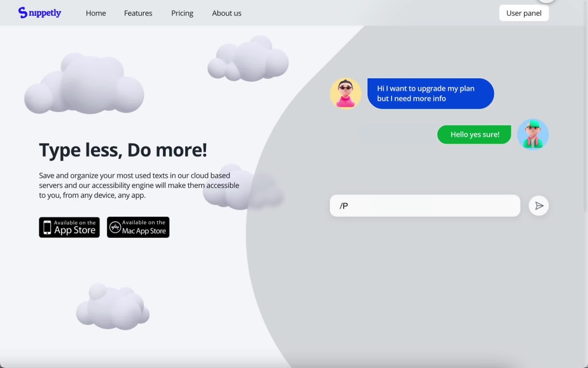
Task: Go to the Home page
Action: click(x=96, y=13)
